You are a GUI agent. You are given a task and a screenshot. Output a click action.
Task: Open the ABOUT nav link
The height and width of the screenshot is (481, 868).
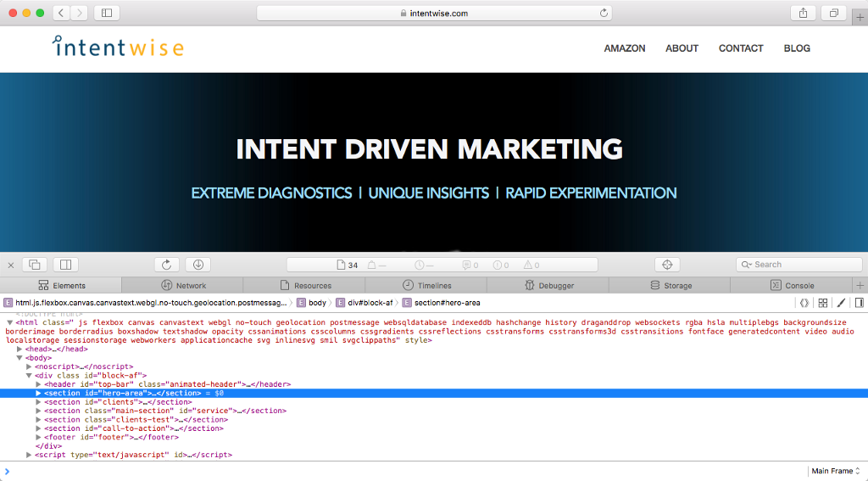coord(682,48)
